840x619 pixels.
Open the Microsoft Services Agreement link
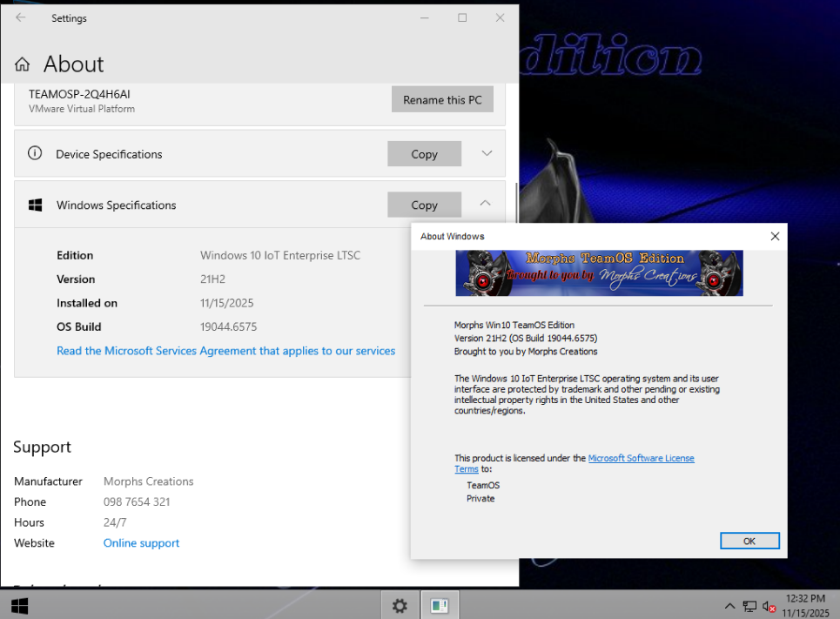coord(225,351)
